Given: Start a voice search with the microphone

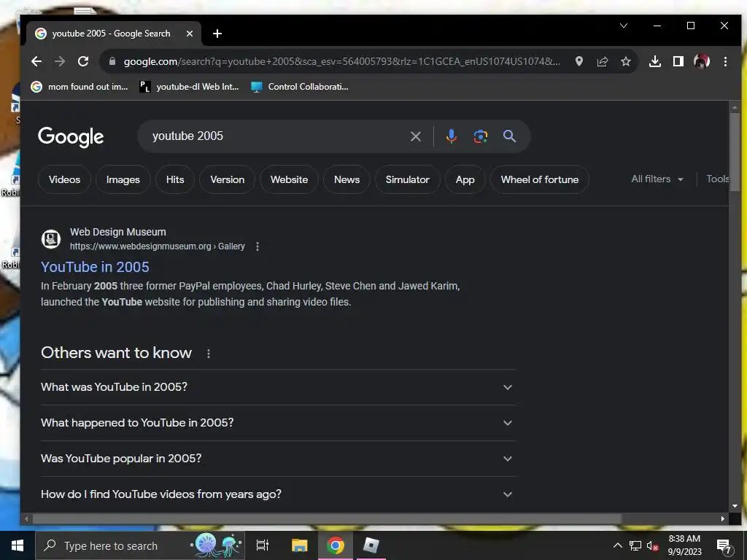Looking at the screenshot, I should pos(451,136).
